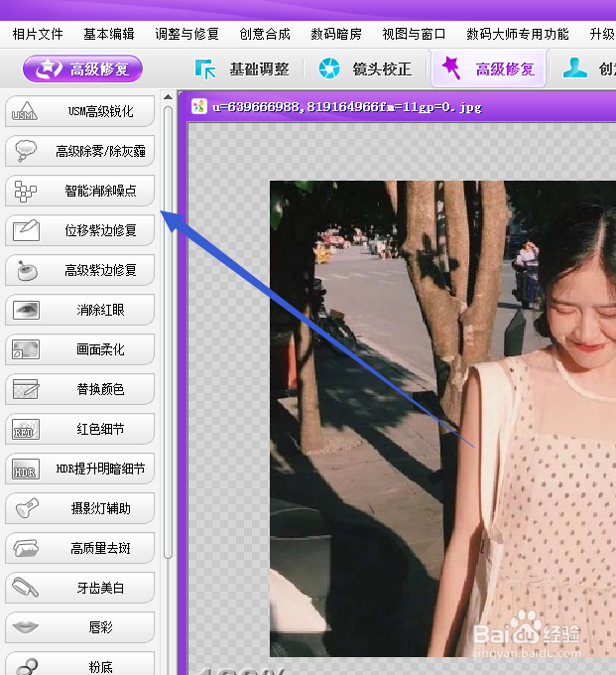Click the eye icon for 消除红眼
This screenshot has width=616, height=675.
click(x=26, y=310)
